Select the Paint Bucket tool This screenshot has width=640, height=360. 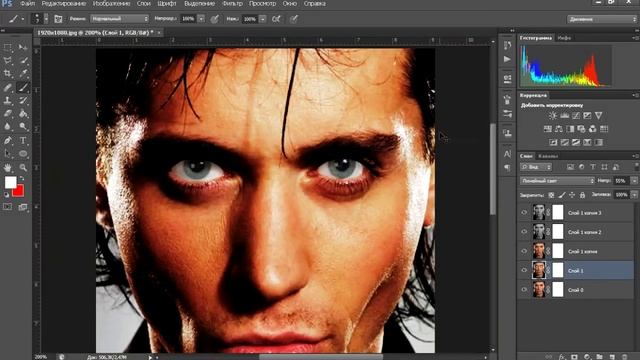pos(23,113)
